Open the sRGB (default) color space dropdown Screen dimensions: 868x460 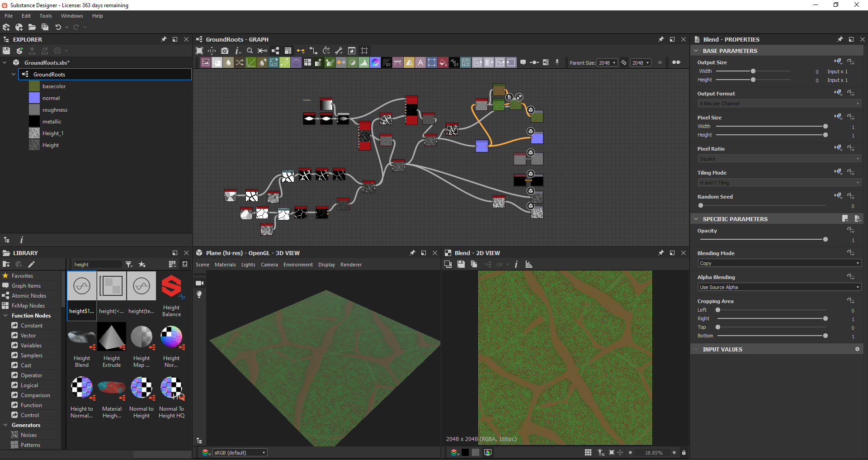pos(240,452)
